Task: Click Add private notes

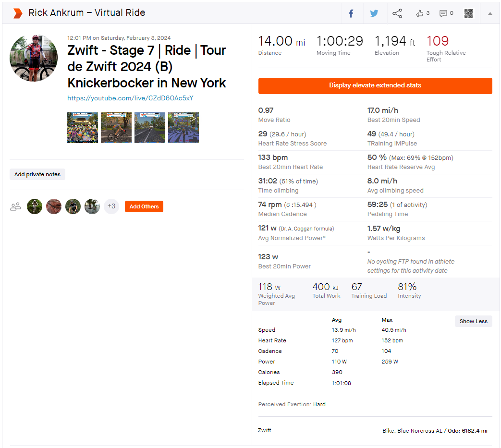Action: coord(37,174)
